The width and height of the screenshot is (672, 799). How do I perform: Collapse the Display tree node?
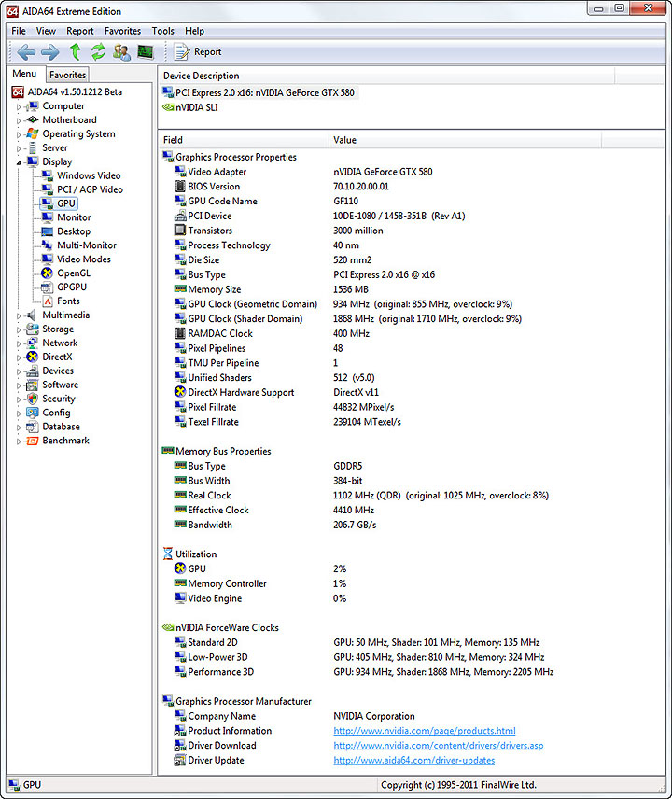coord(19,162)
